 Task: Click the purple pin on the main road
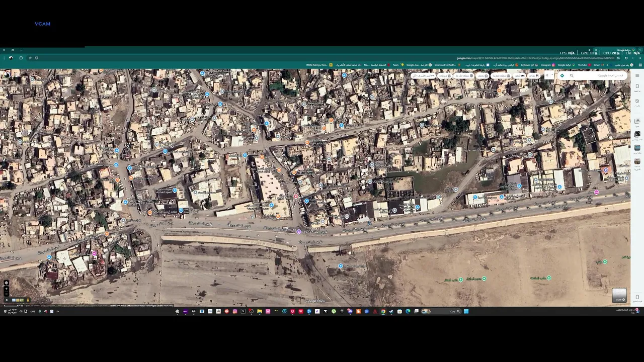(299, 231)
